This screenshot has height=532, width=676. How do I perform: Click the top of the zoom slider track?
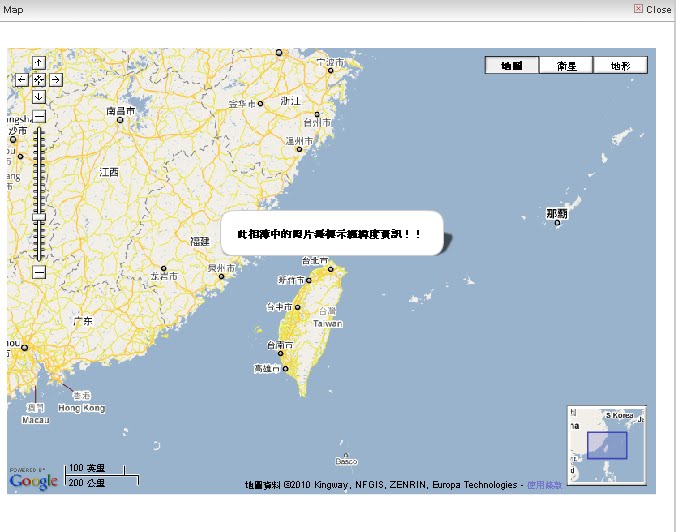tap(39, 129)
